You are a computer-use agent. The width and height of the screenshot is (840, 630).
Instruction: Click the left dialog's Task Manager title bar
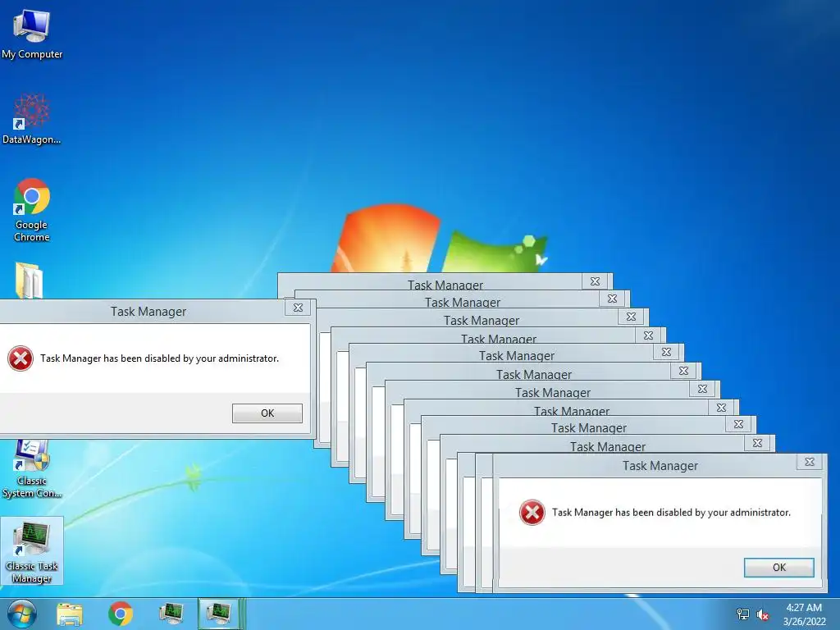pyautogui.click(x=148, y=312)
